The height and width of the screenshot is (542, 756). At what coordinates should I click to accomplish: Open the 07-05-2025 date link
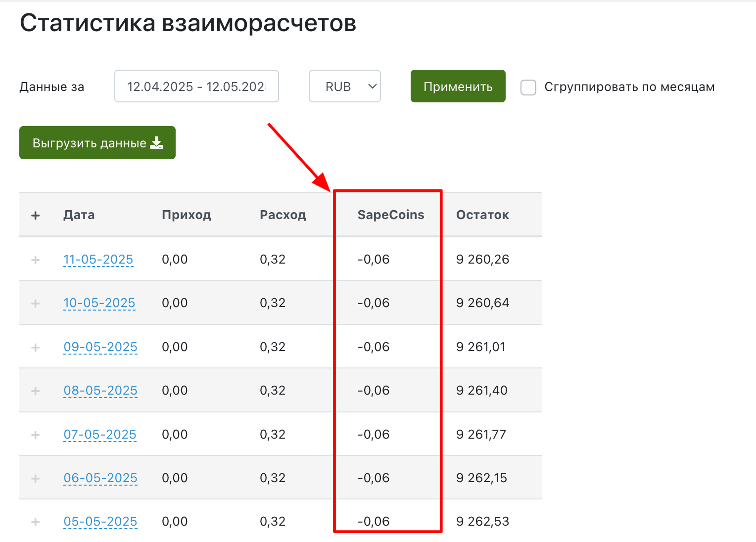[99, 434]
